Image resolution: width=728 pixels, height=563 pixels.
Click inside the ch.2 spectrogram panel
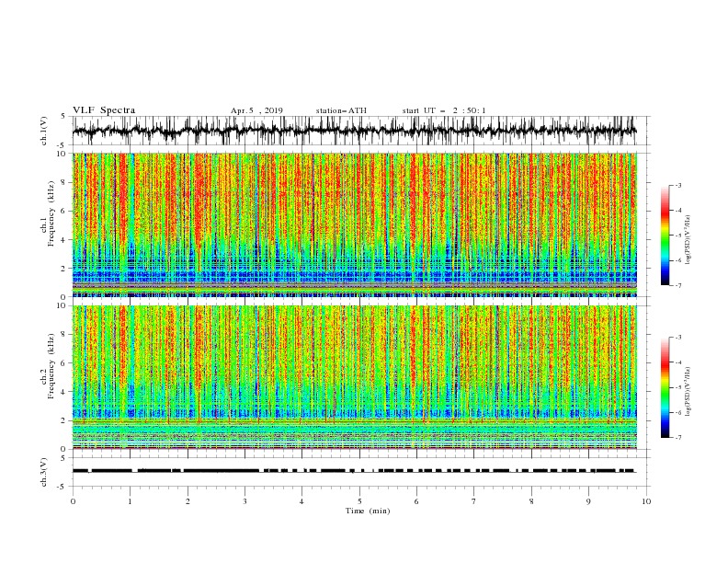click(x=355, y=377)
